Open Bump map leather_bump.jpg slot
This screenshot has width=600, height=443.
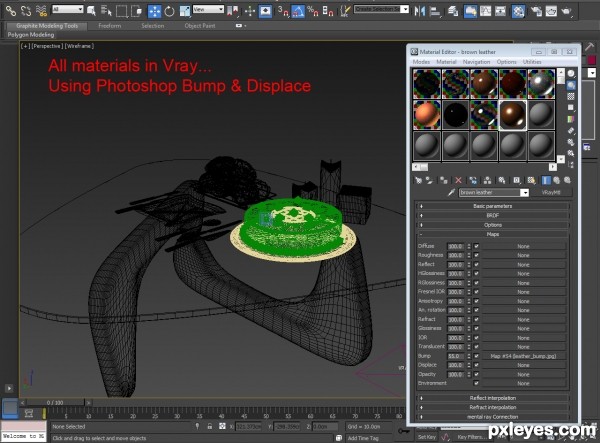[x=523, y=356]
